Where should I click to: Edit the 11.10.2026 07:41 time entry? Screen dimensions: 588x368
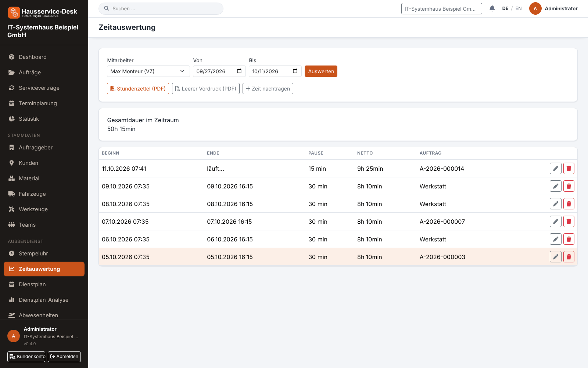pos(556,169)
